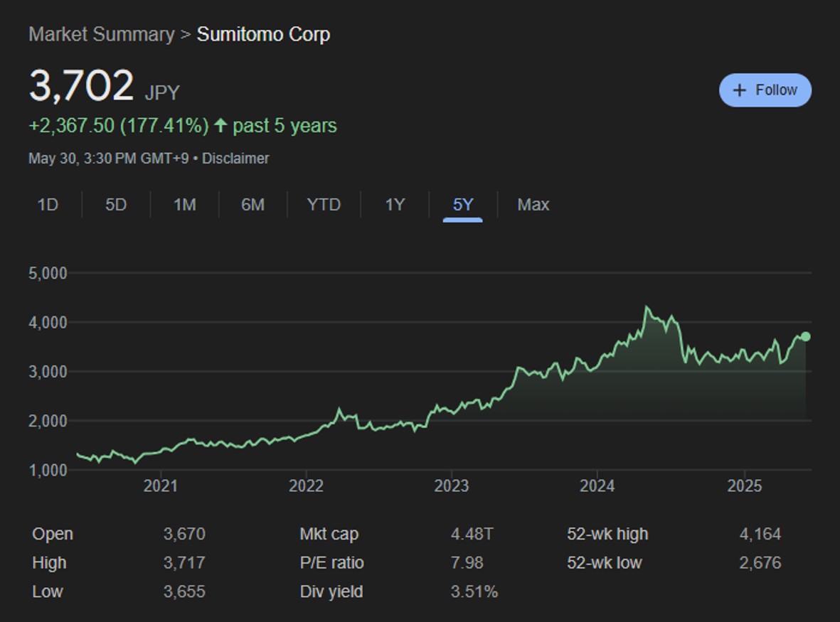Switch to the 6M range tab
This screenshot has width=840, height=622.
[x=253, y=205]
